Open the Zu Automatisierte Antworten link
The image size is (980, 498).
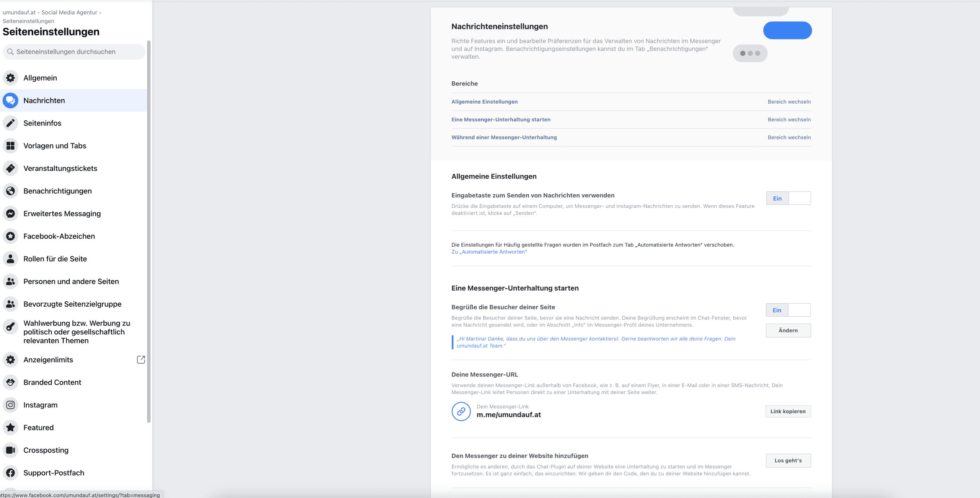point(489,252)
